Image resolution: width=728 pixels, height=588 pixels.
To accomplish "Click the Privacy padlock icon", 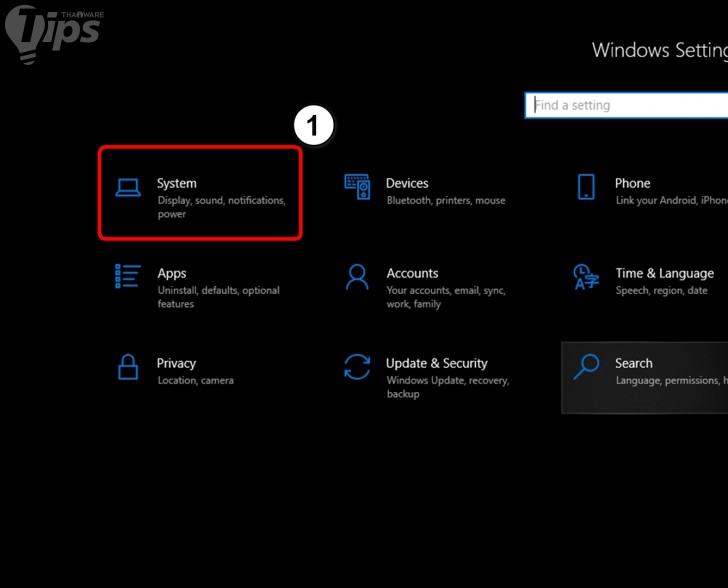I will coord(128,367).
